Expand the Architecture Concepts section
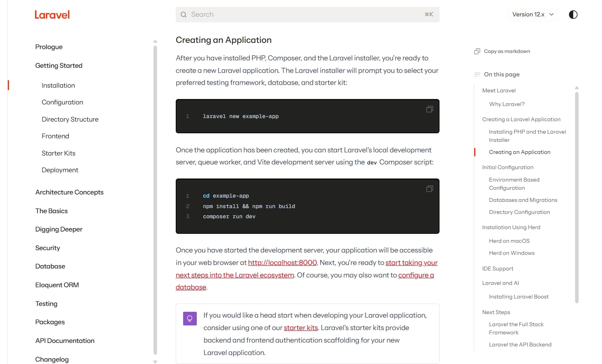 point(69,192)
